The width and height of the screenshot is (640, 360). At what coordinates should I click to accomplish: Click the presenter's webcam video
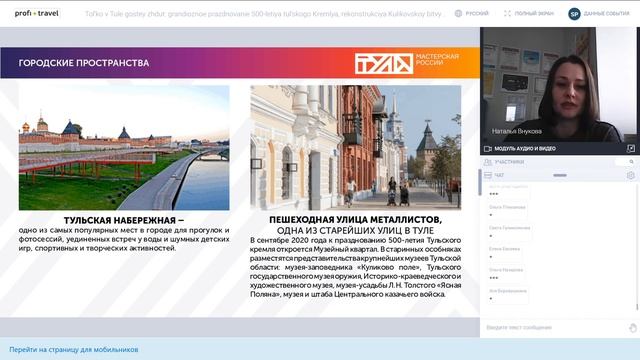pyautogui.click(x=558, y=85)
